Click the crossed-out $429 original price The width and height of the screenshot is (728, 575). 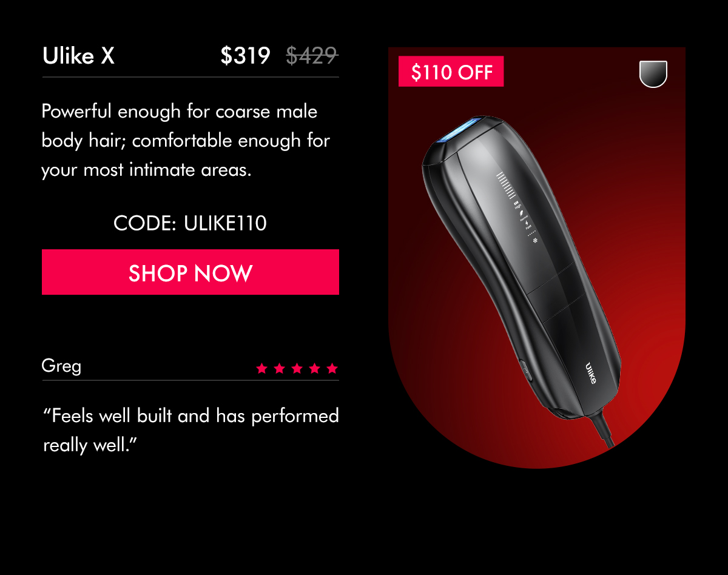click(x=312, y=56)
